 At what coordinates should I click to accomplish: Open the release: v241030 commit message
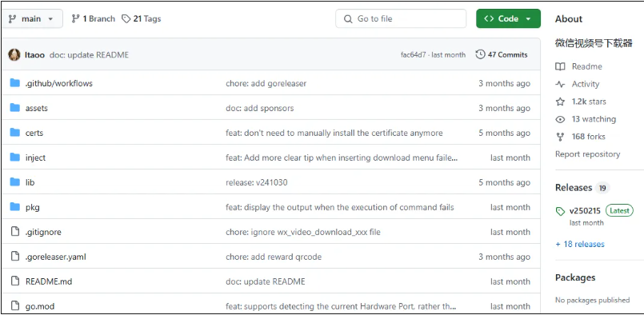pos(256,183)
